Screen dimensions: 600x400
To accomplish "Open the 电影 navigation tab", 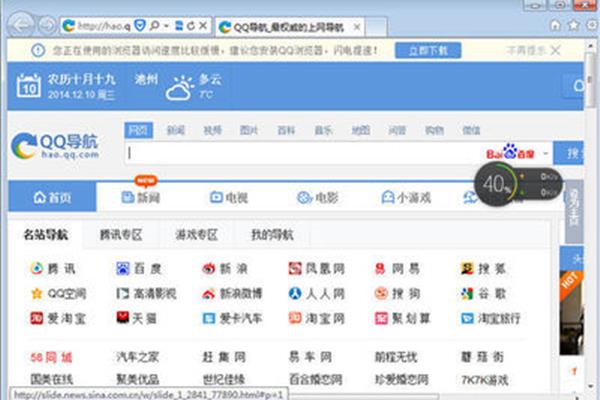I will point(318,198).
